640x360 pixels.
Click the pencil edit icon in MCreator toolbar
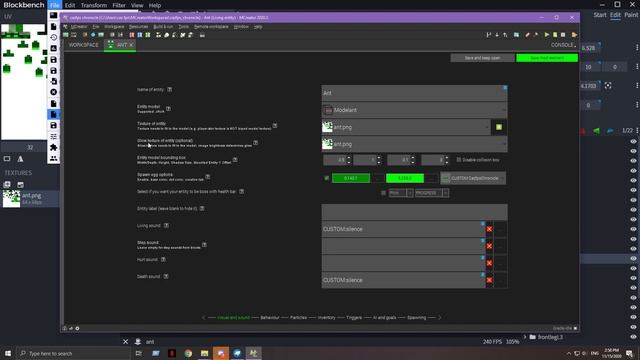527,35
